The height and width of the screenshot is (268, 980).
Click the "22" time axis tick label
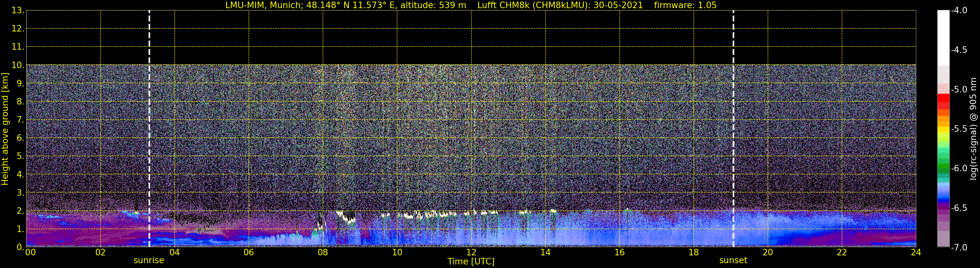tap(842, 252)
